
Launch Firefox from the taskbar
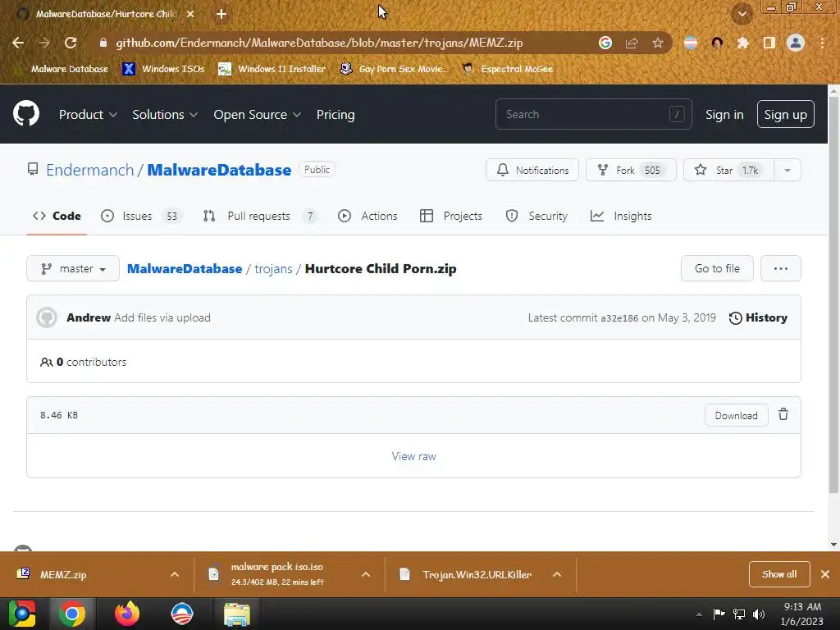click(127, 614)
